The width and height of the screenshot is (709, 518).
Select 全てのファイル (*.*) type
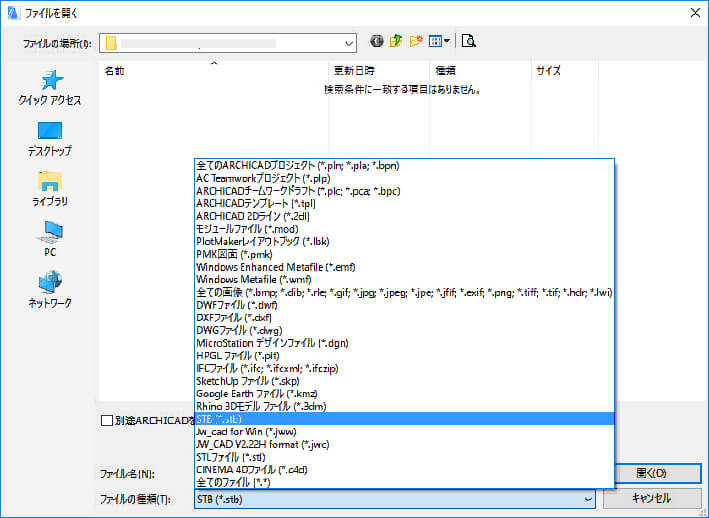tap(404, 482)
